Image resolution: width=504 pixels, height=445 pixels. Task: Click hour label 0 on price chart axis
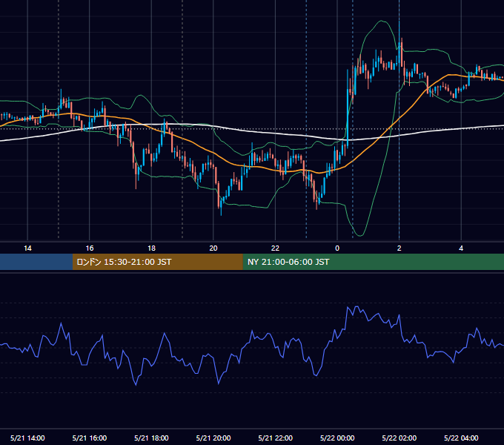click(337, 248)
